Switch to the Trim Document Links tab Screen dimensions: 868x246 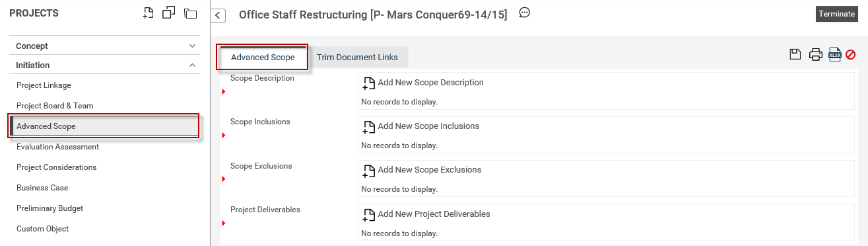[357, 57]
